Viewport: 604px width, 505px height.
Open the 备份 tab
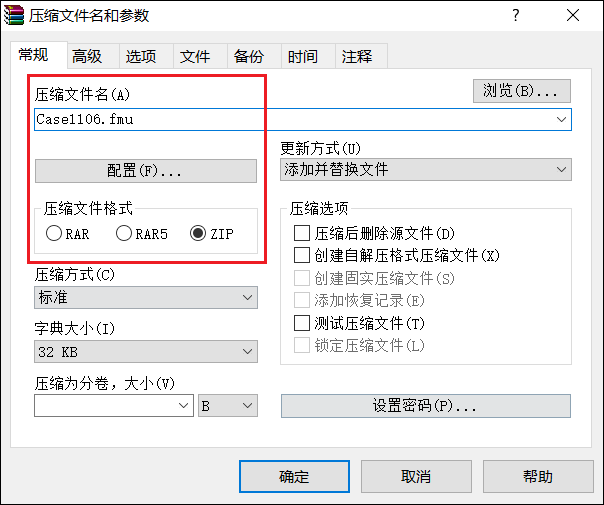[249, 56]
